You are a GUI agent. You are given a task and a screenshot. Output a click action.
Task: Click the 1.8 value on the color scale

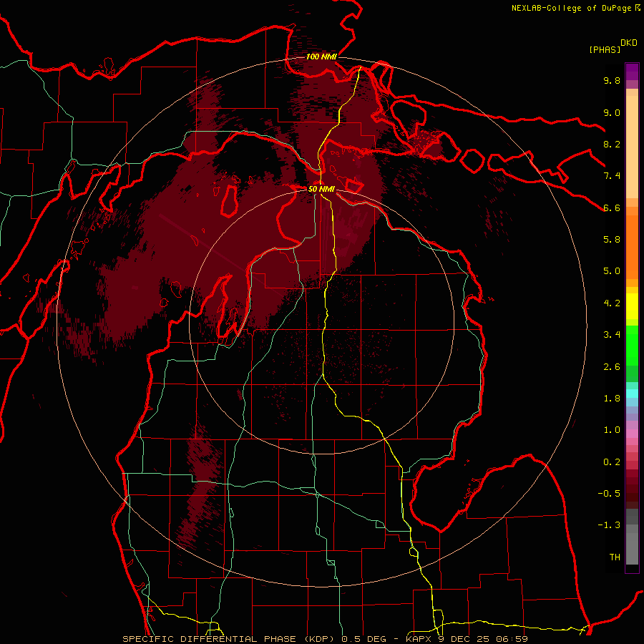coord(612,399)
